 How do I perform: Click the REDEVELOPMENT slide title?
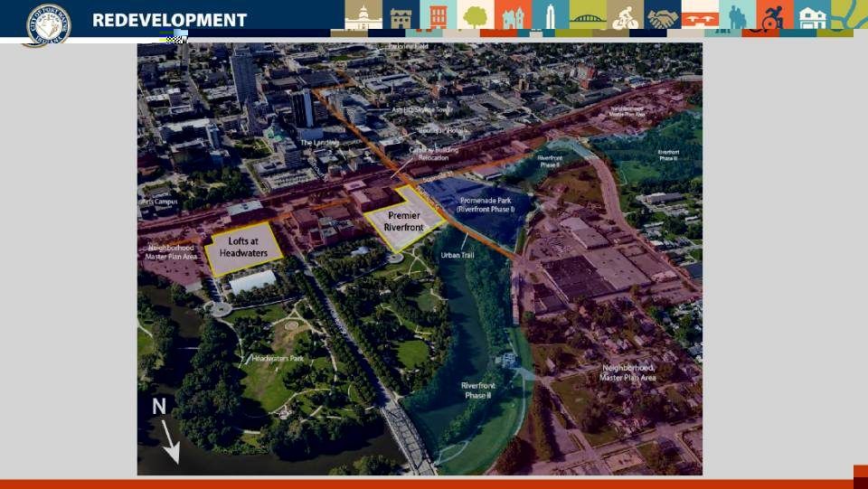tap(169, 20)
